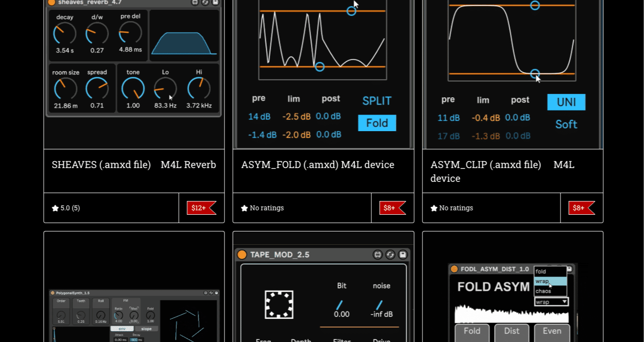This screenshot has width=644, height=342.
Task: Open the wrap mode combo box
Action: point(551,301)
